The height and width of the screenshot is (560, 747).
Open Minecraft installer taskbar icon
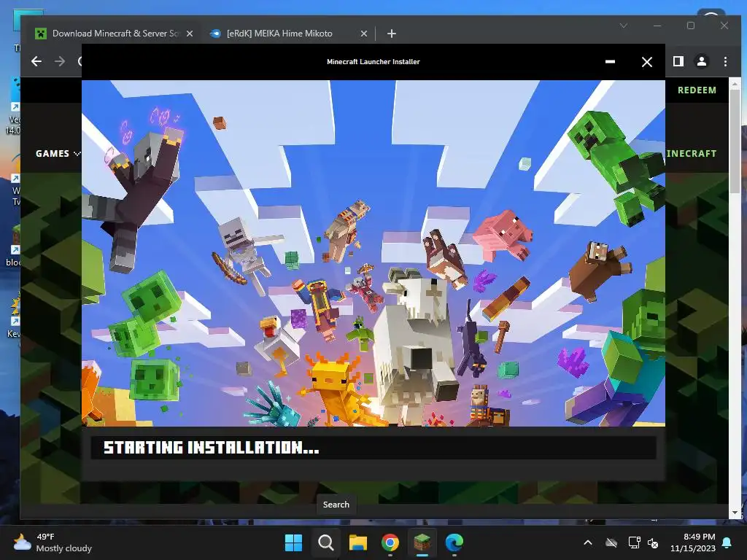422,542
